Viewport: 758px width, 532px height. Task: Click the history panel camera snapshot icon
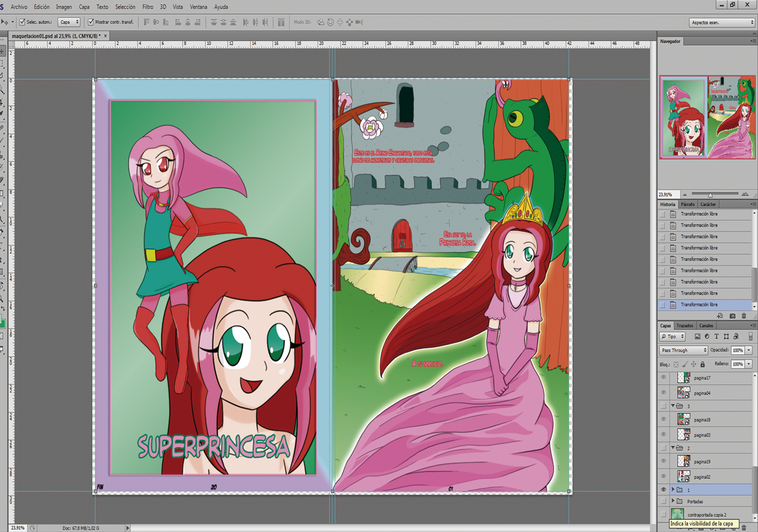point(732,316)
